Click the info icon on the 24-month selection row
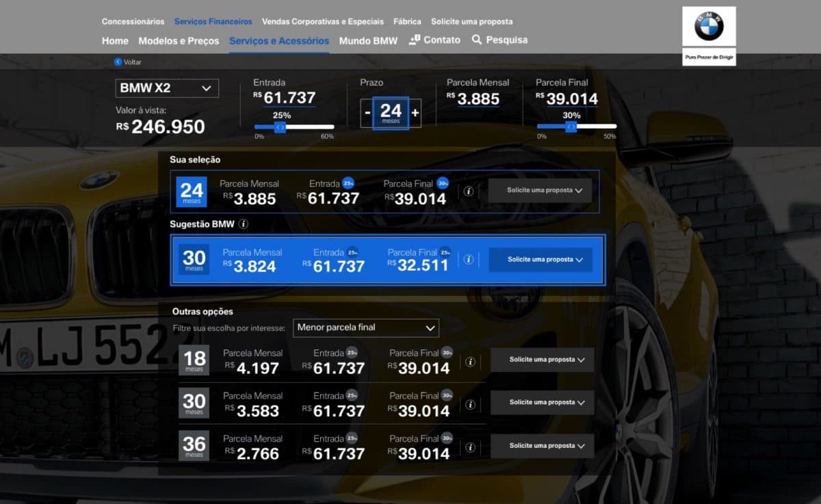 (x=469, y=191)
